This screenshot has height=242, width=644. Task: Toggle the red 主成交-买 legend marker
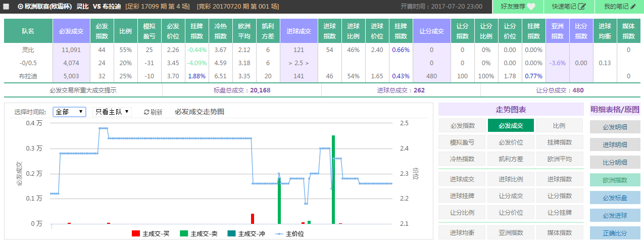135,233
